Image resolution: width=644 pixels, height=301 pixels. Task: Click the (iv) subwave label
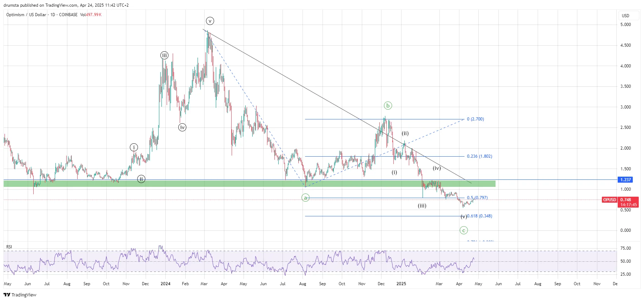pos(437,168)
